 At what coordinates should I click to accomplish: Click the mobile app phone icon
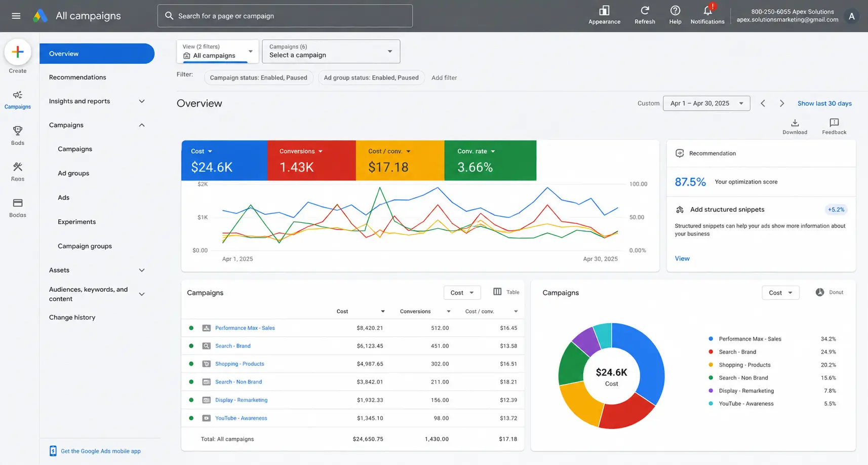click(53, 451)
